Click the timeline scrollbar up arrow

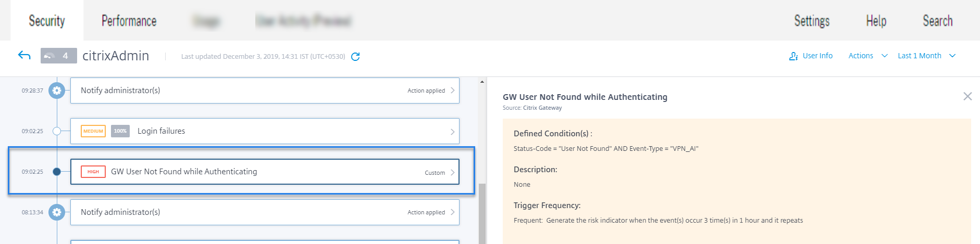(482, 82)
